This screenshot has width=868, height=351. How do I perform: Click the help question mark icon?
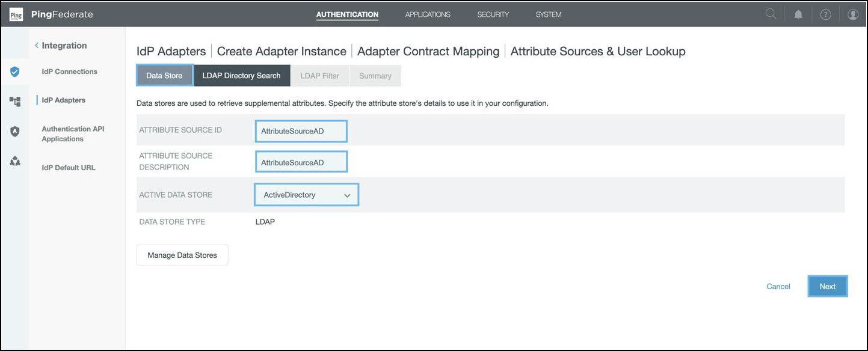coord(825,14)
